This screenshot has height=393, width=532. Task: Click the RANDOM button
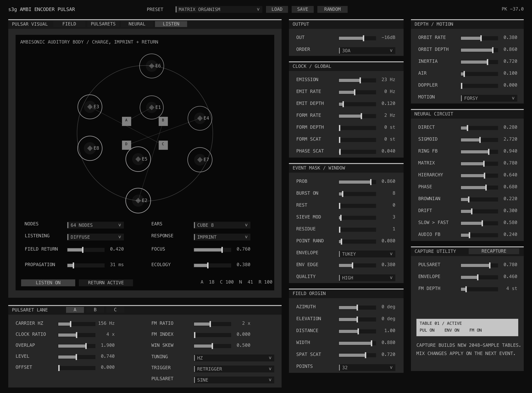332,9
